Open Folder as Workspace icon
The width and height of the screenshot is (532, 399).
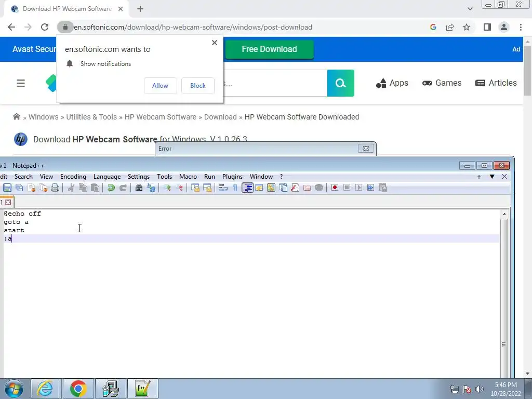pyautogui.click(x=307, y=188)
